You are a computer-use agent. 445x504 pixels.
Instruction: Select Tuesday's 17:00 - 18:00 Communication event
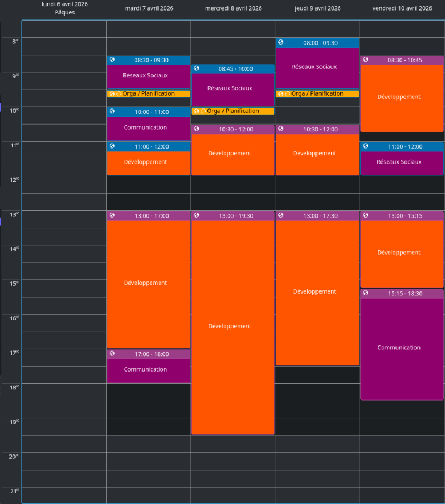pos(149,366)
